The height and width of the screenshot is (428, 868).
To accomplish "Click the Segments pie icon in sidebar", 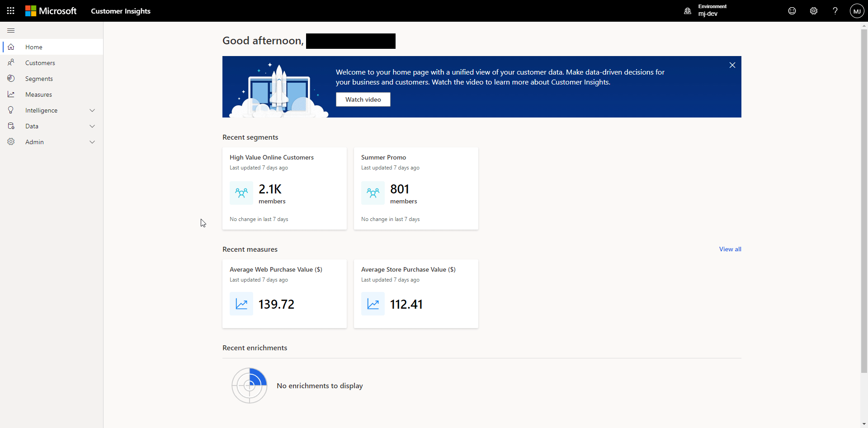I will (11, 79).
